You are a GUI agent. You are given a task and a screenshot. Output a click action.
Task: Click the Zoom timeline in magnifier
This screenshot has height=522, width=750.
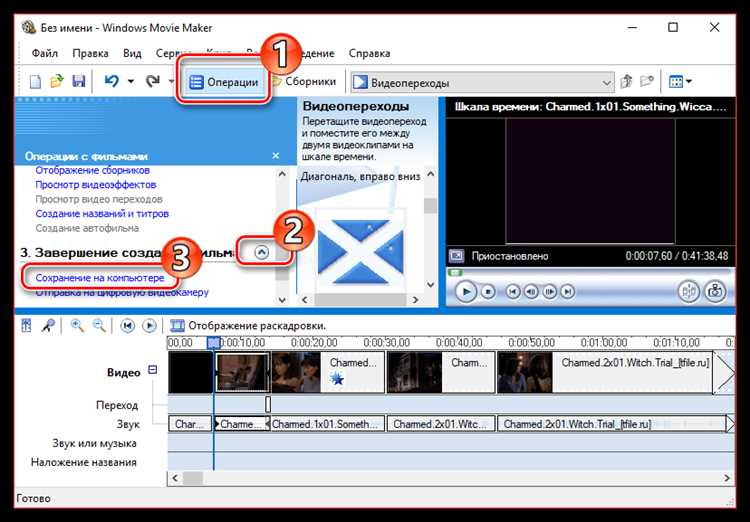77,326
